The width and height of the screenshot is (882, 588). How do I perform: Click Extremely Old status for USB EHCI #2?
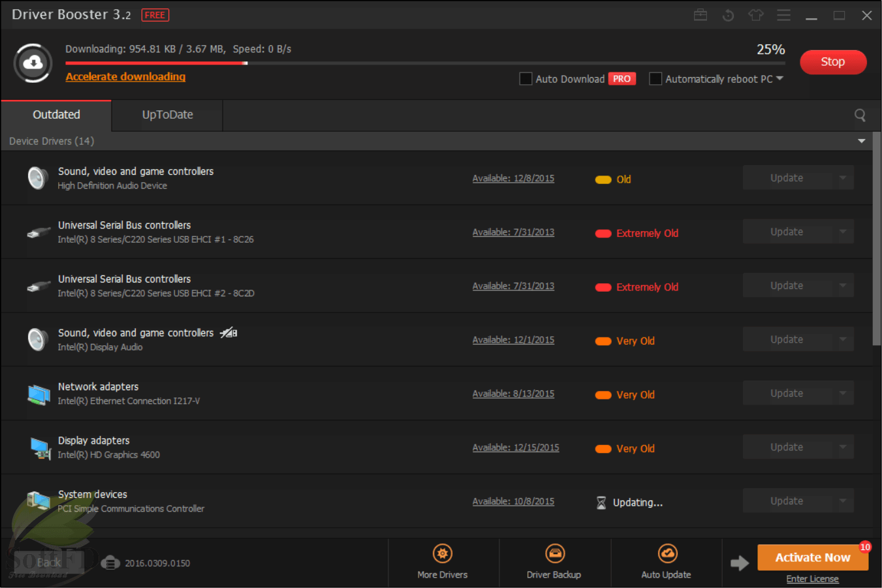click(637, 287)
